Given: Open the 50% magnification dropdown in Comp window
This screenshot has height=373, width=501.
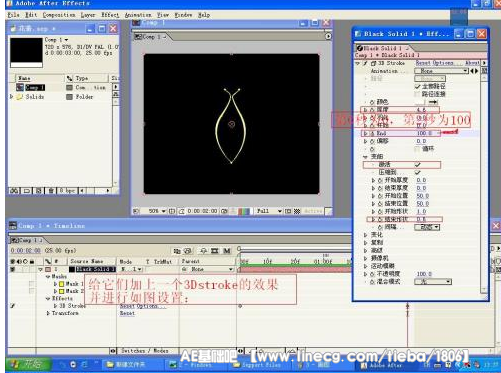Looking at the screenshot, I should point(157,211).
